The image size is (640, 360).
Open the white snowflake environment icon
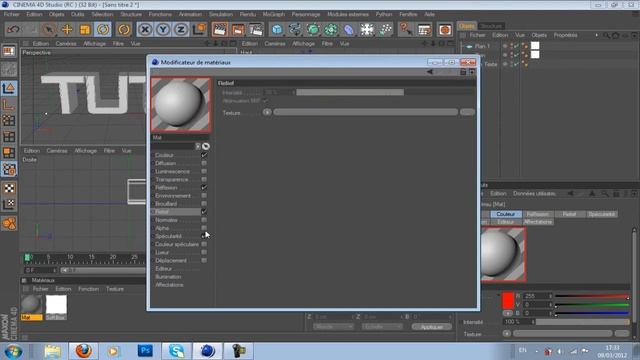coord(367,29)
